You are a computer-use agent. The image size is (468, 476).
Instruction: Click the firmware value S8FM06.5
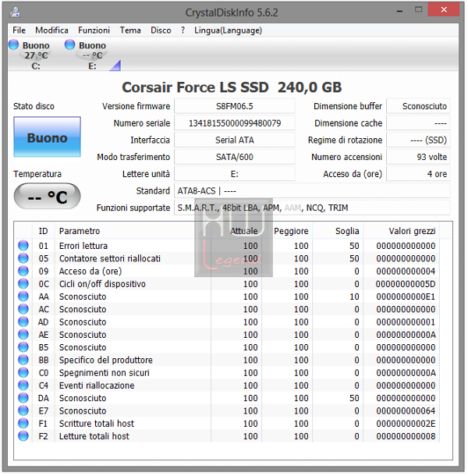pyautogui.click(x=235, y=106)
